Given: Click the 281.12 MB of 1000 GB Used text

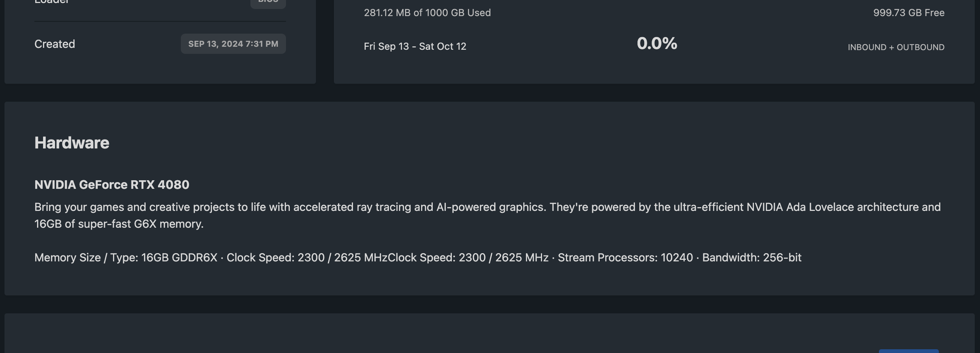Looking at the screenshot, I should pyautogui.click(x=427, y=13).
